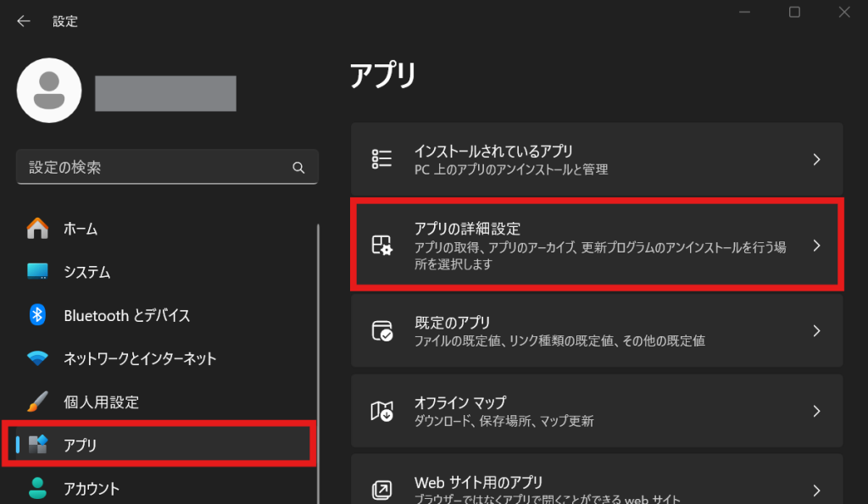Click the network Wi-Fi icon

click(37, 358)
